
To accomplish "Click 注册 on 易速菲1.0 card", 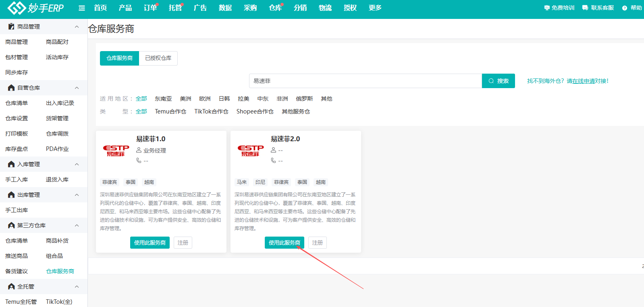I will click(183, 243).
